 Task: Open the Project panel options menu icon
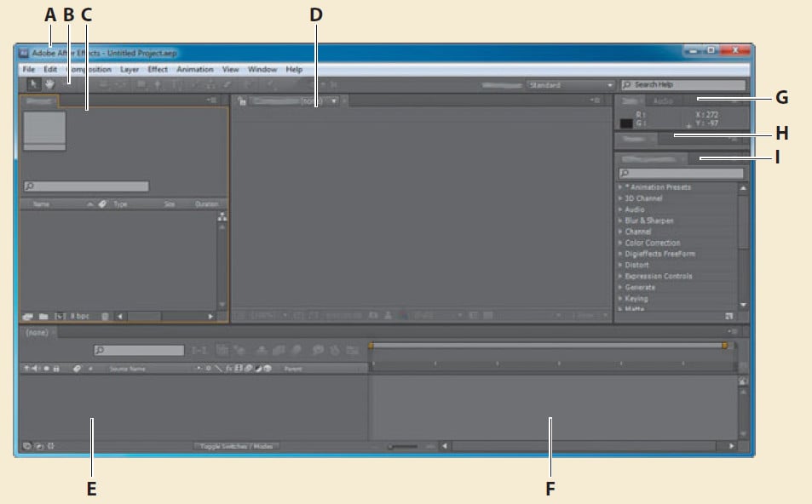211,100
